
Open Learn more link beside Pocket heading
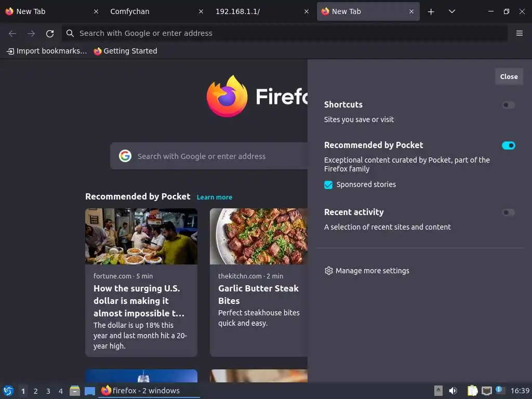[215, 197]
